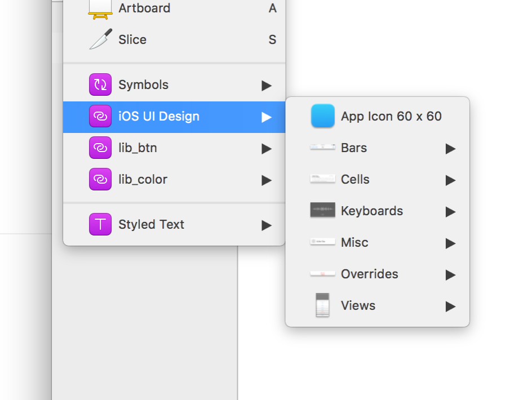This screenshot has height=400, width=532.
Task: Click the Artboard menu item text
Action: coord(144,8)
